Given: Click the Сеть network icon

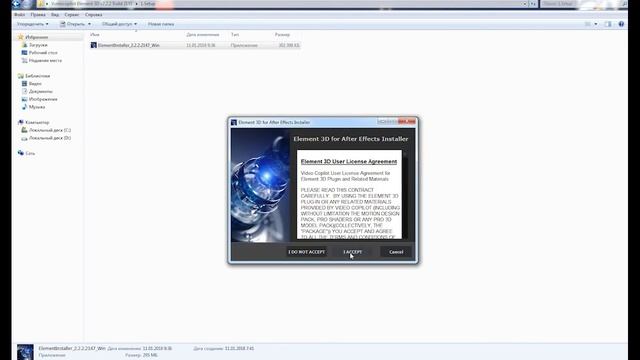Looking at the screenshot, I should click(x=21, y=153).
